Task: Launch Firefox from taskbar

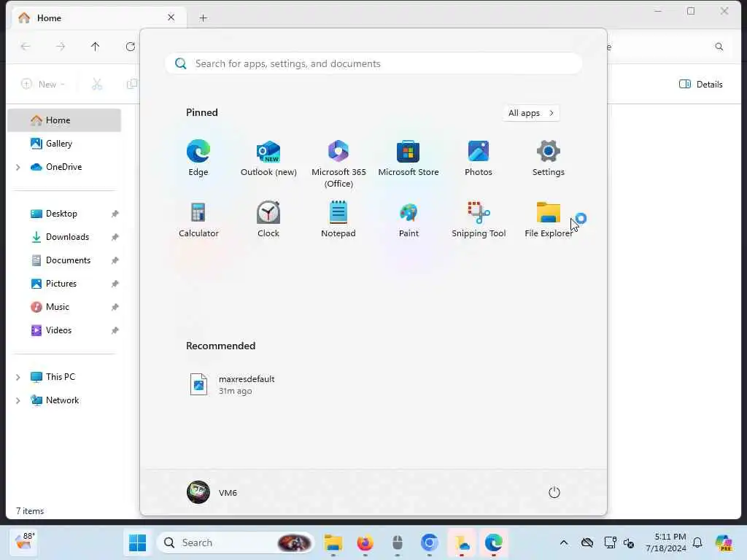Action: point(365,542)
